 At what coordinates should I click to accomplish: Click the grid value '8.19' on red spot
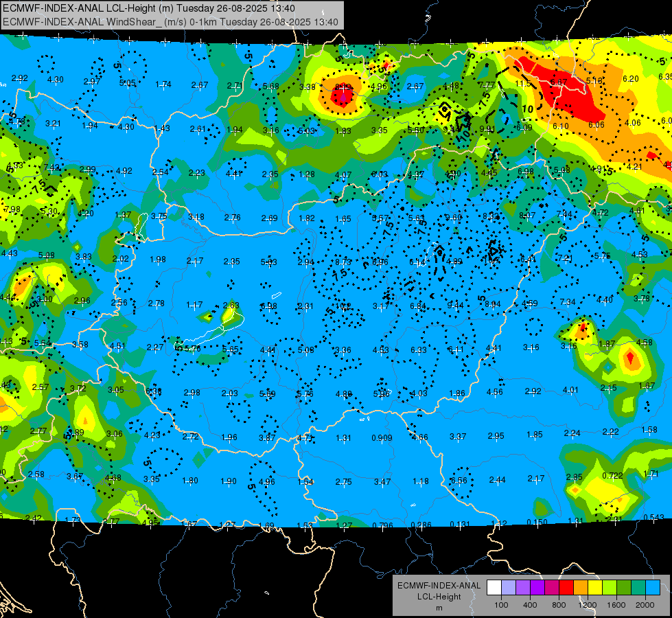(x=343, y=87)
